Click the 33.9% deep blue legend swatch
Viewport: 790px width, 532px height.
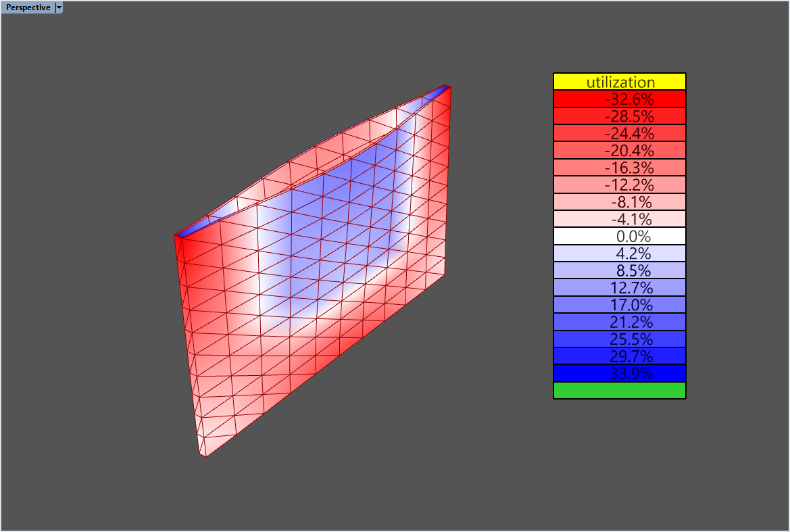pos(619,373)
